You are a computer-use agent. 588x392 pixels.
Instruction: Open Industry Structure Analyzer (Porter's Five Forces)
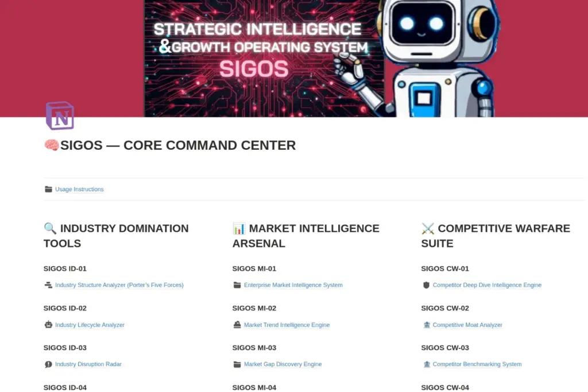point(119,285)
